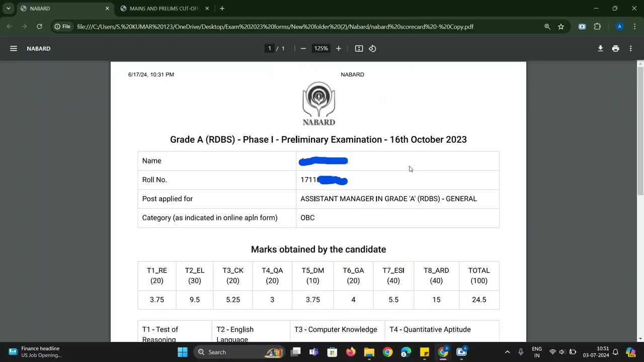Click the screen capture extension icon
Viewport: 644px width, 362px height.
point(582,27)
